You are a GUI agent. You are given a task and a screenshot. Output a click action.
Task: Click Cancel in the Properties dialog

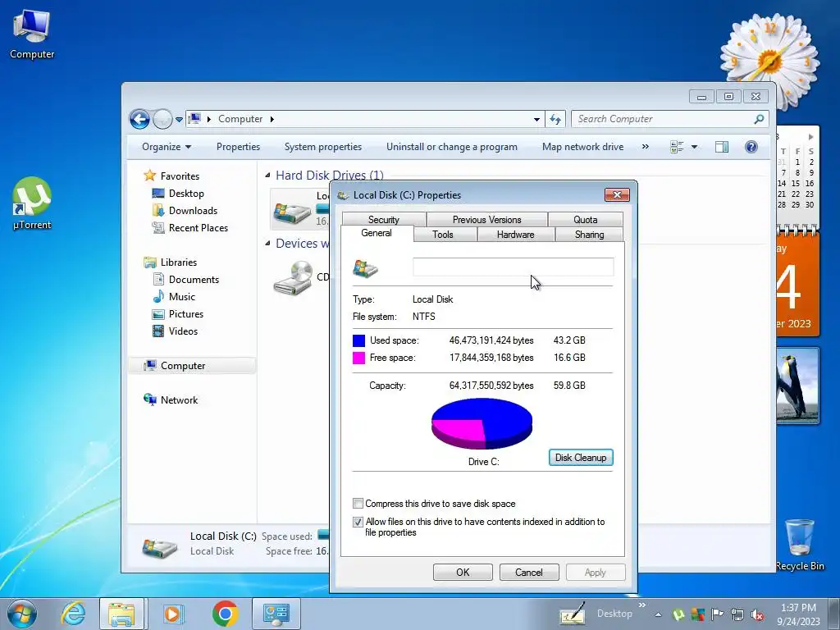(529, 572)
